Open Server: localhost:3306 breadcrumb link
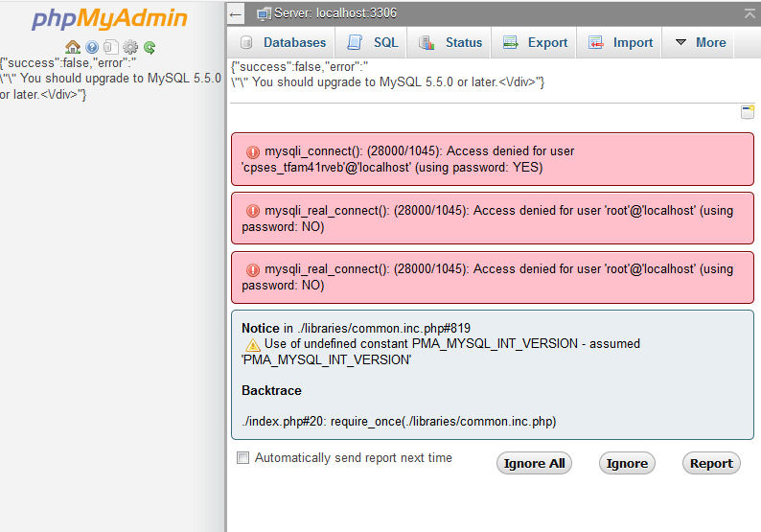The image size is (761, 532). coord(334,13)
